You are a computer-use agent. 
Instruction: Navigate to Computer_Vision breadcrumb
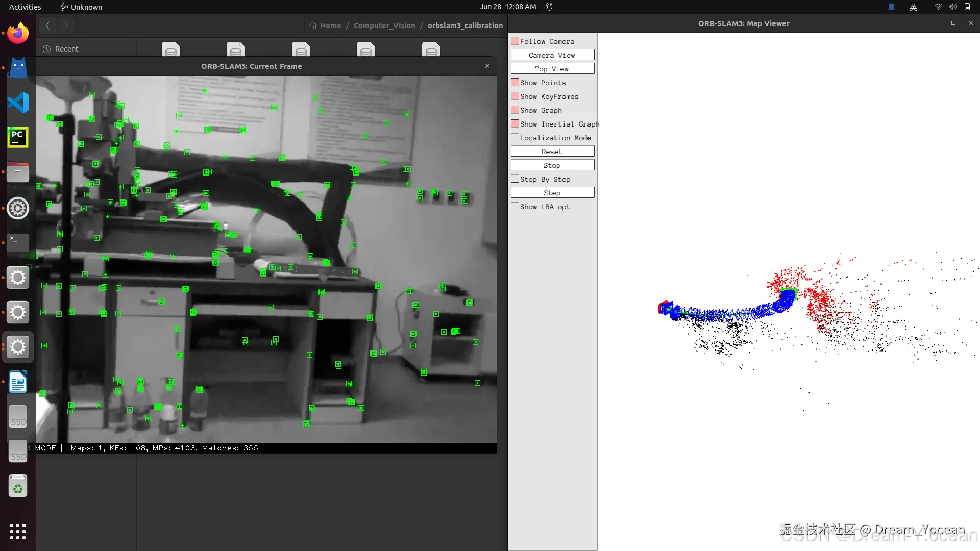pos(384,25)
